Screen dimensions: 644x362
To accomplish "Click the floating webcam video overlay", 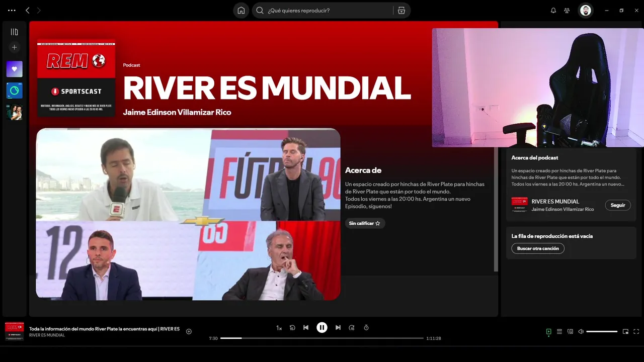I will (x=538, y=87).
